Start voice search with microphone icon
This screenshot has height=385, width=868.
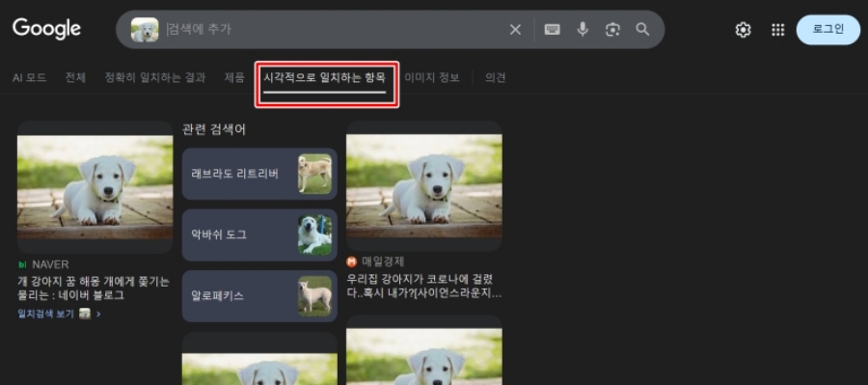(x=583, y=29)
